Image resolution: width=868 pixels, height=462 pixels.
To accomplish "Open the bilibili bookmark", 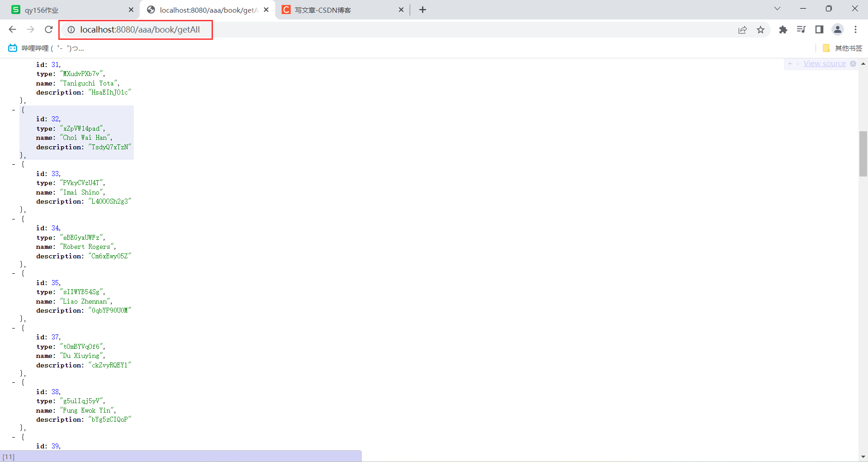I will coord(46,48).
